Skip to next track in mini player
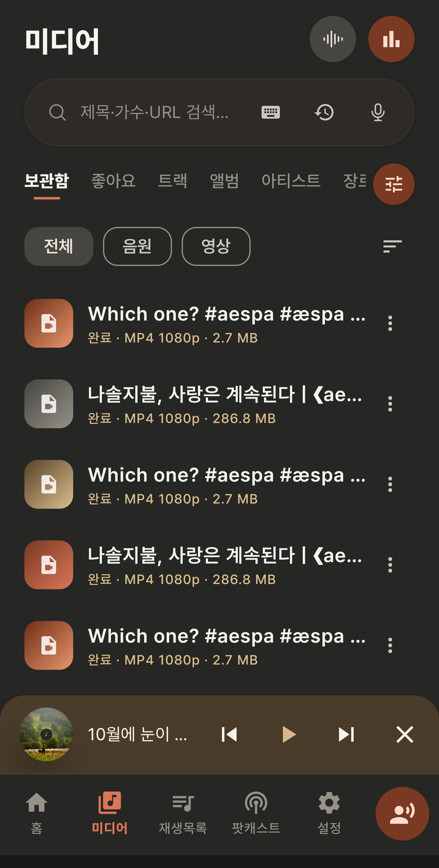Viewport: 439px width, 868px height. point(346,734)
